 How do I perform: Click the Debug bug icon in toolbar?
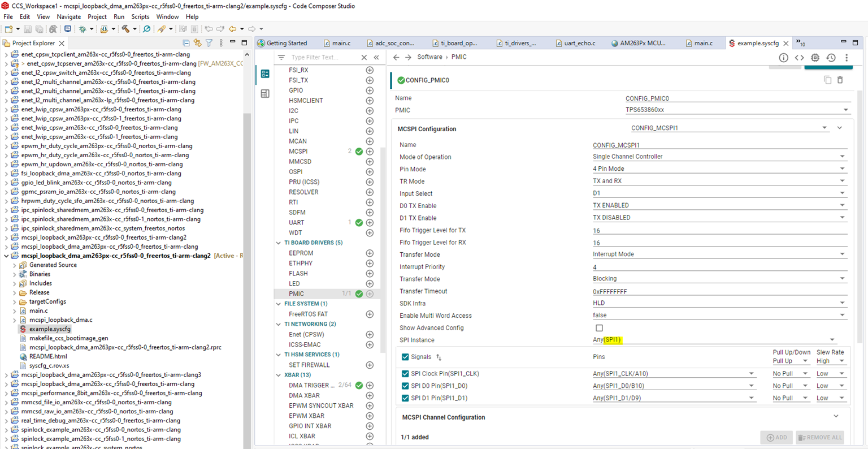coord(83,29)
